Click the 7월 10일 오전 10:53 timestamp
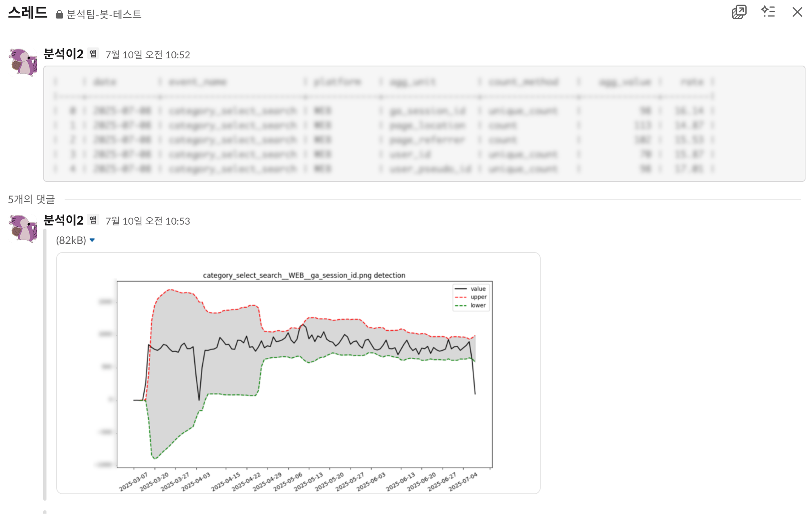The width and height of the screenshot is (812, 514). (x=148, y=221)
